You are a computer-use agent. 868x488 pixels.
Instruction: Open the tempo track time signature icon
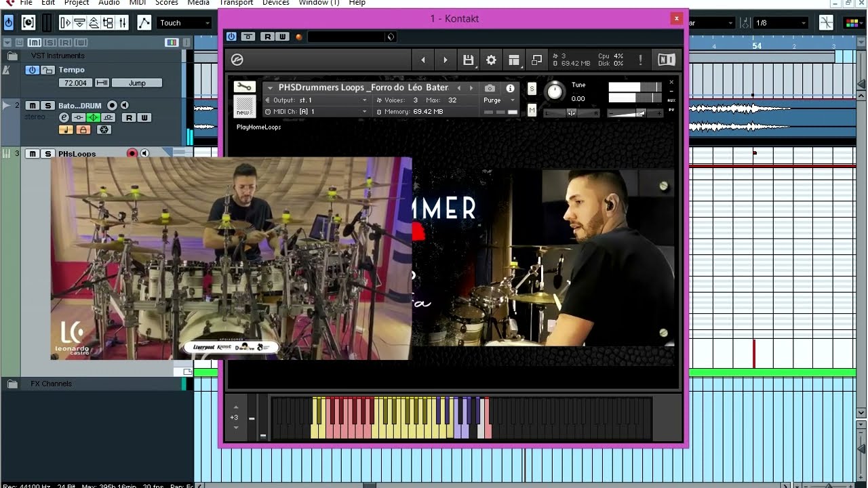(x=102, y=83)
